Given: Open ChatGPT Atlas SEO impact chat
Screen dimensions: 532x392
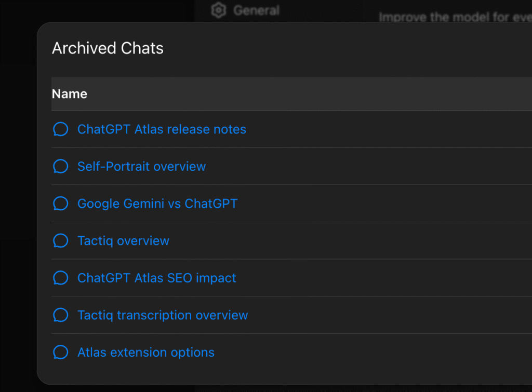Looking at the screenshot, I should 156,278.
